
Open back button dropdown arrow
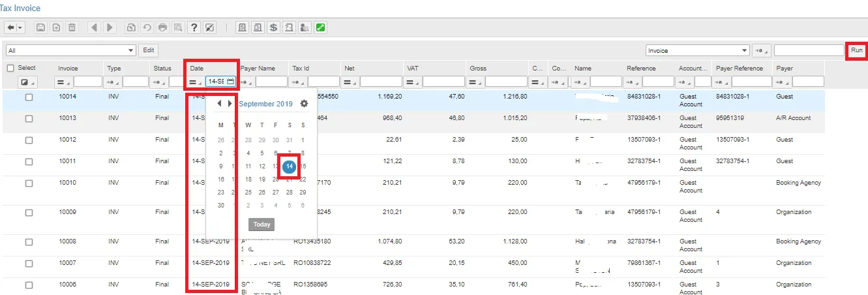[x=20, y=27]
